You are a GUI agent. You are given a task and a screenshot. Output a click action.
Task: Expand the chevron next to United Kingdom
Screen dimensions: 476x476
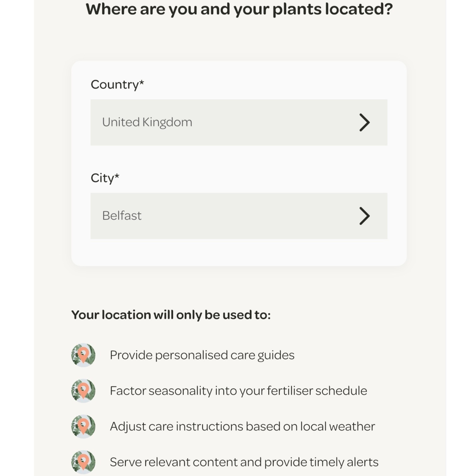pyautogui.click(x=364, y=122)
